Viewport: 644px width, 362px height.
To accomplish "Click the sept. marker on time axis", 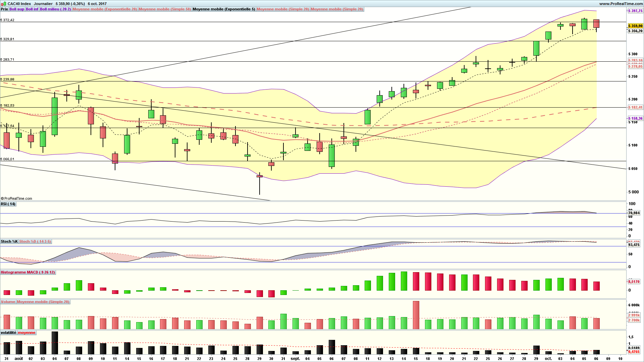I will click(295, 359).
